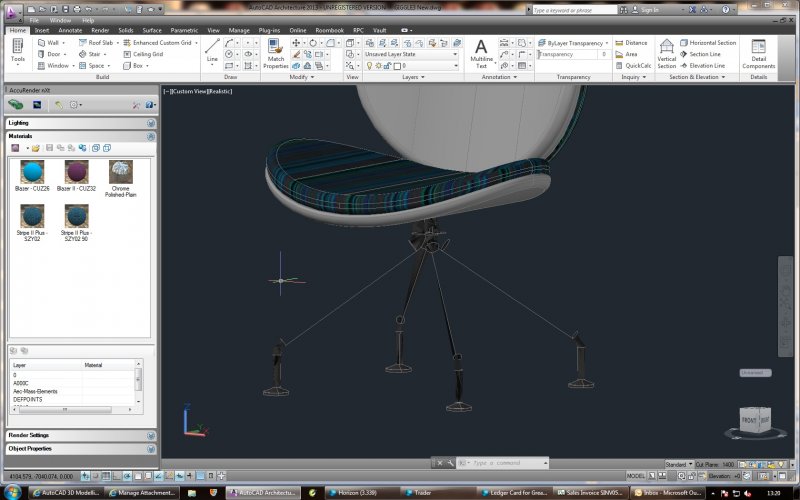Switch to the Render ribbon tab
This screenshot has width=800, height=500.
pos(100,30)
